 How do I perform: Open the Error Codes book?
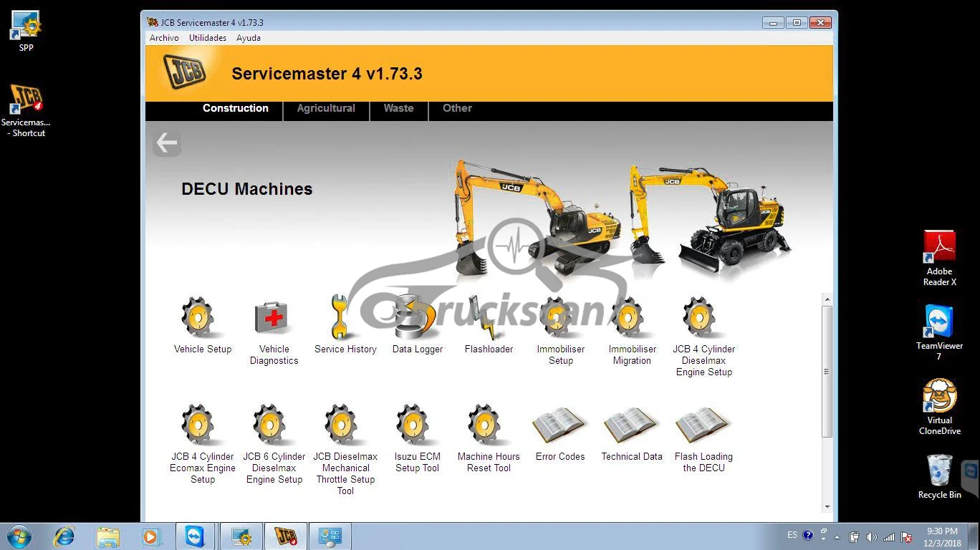[x=559, y=425]
